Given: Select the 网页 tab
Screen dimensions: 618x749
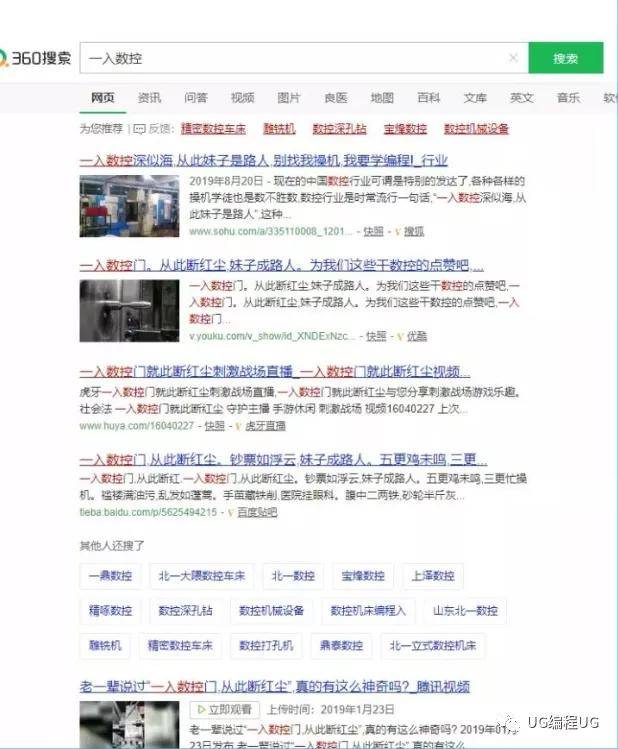Looking at the screenshot, I should (103, 98).
